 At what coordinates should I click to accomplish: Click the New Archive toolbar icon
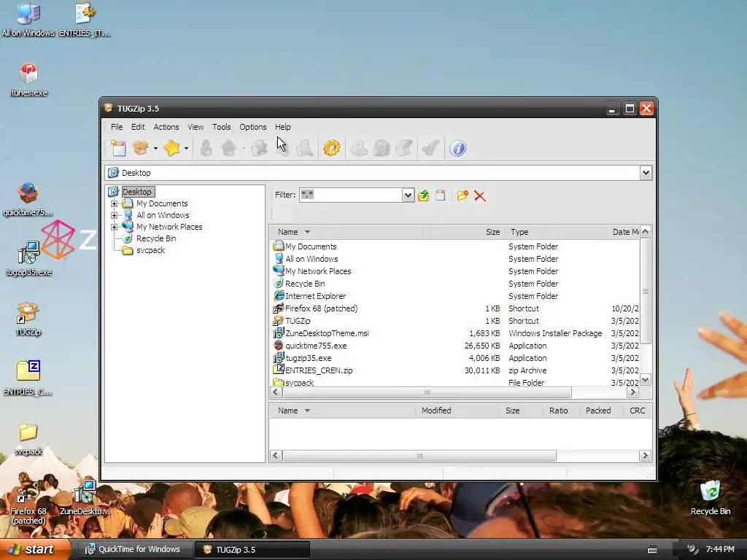117,148
